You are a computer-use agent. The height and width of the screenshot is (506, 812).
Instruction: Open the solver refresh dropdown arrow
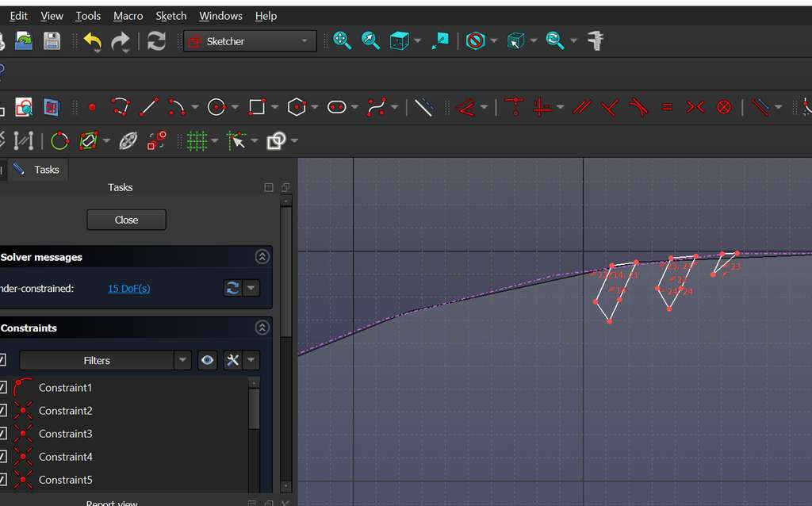pos(251,288)
